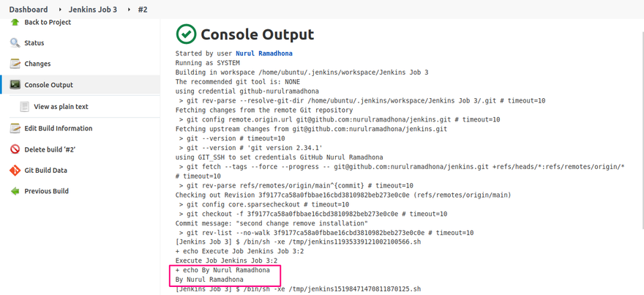
Task: Select build #2 in breadcrumb
Action: coord(143,10)
